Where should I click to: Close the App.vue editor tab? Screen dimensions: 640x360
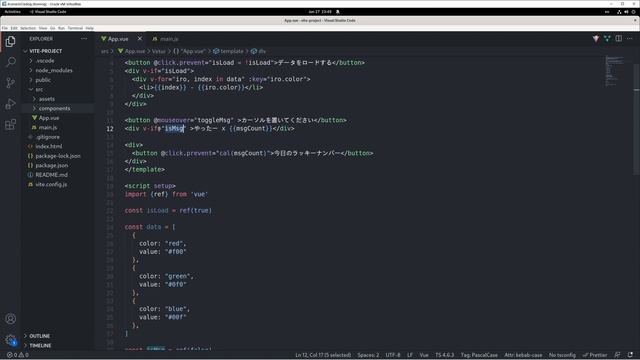click(x=140, y=39)
